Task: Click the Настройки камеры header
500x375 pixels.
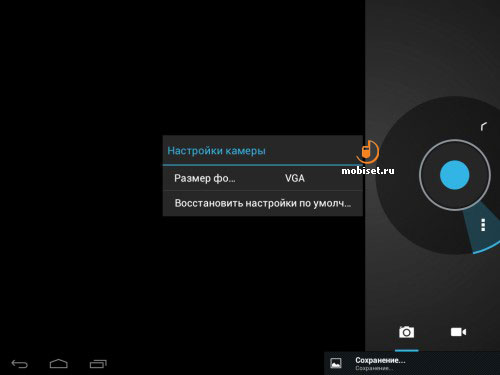Action: pyautogui.click(x=216, y=151)
